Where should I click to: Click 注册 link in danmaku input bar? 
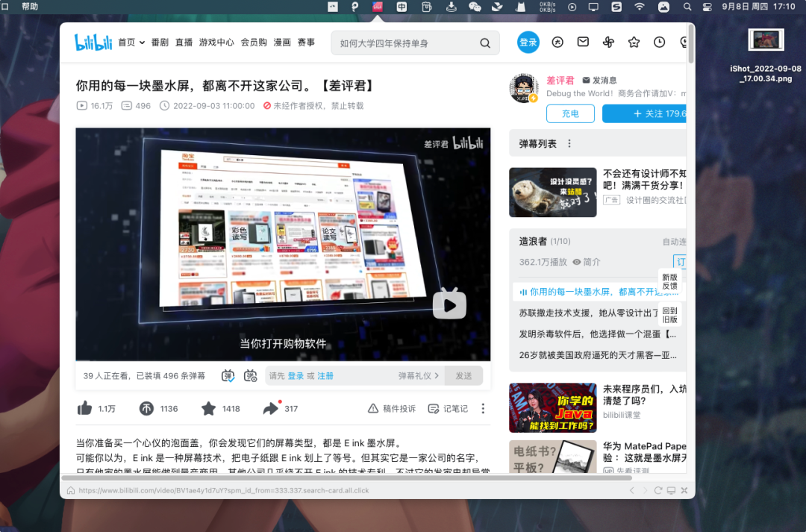[325, 376]
